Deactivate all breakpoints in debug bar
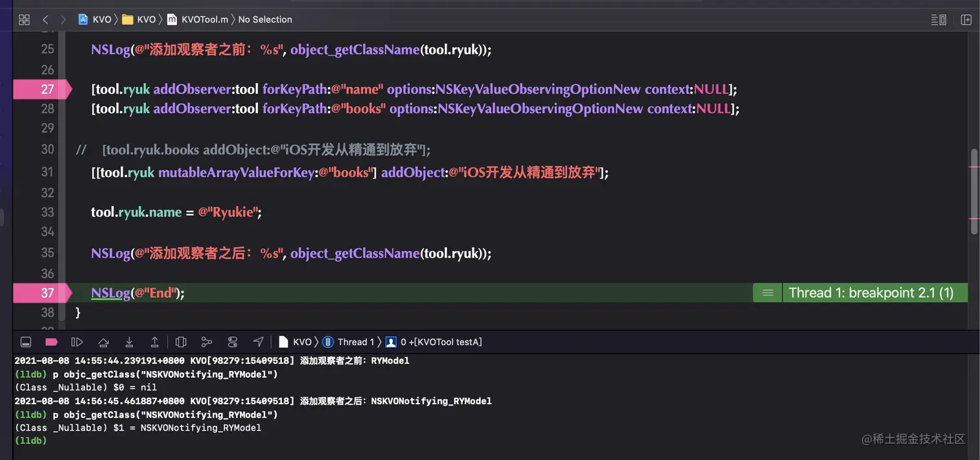Screen dimensions: 980x460 51,342
